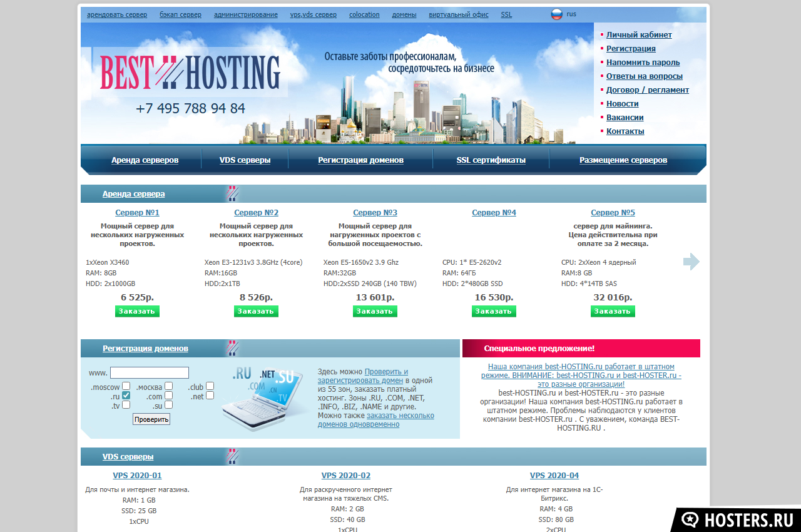Order Сервер №3 with green Заказать button

pos(375,311)
